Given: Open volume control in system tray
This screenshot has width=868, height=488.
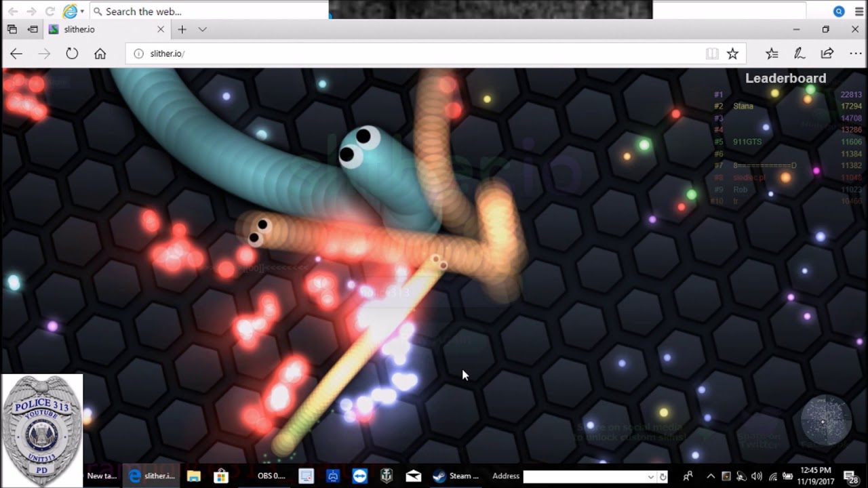Looking at the screenshot, I should (757, 476).
